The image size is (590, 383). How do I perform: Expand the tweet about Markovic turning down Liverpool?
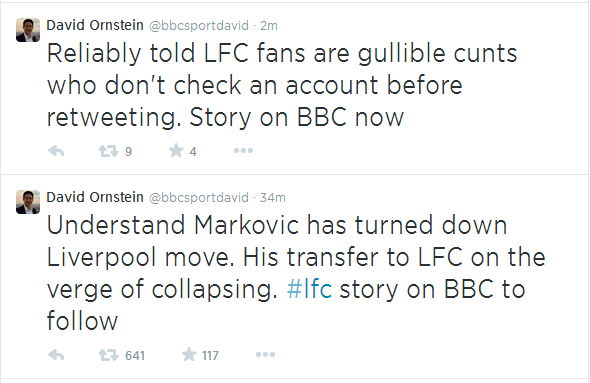pyautogui.click(x=295, y=273)
